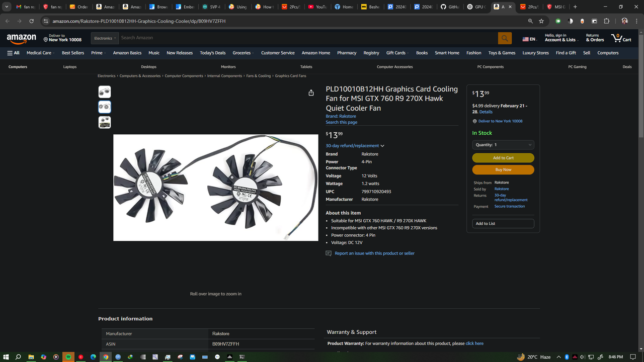This screenshot has width=644, height=362.
Task: Open the Today's Deals nav item
Action: tap(212, 53)
